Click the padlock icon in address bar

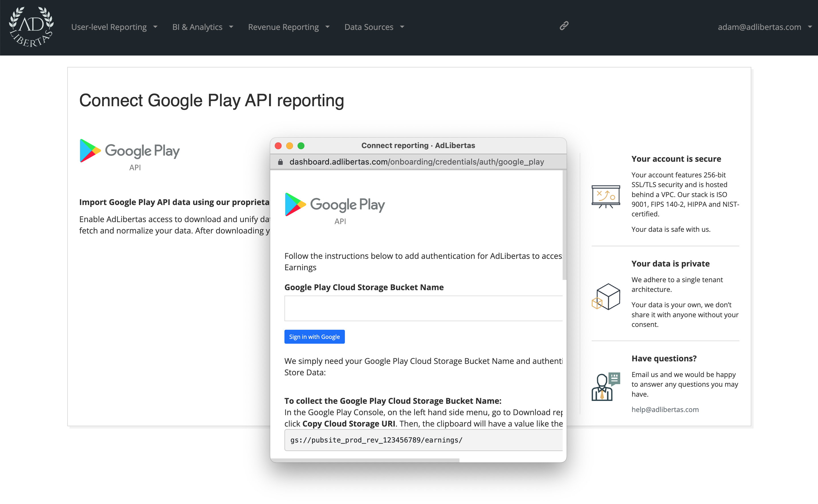click(x=280, y=162)
